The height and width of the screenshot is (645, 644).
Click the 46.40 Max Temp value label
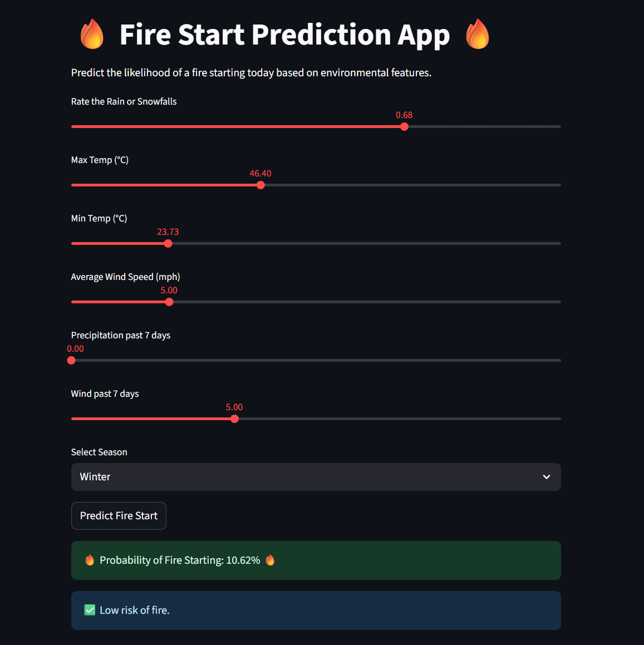(260, 174)
